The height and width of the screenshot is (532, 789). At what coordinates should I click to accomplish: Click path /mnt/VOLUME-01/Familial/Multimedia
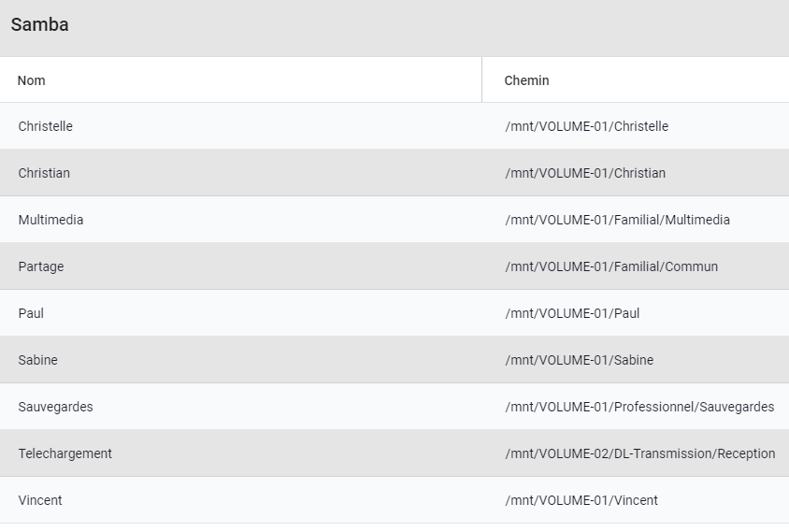coord(617,220)
